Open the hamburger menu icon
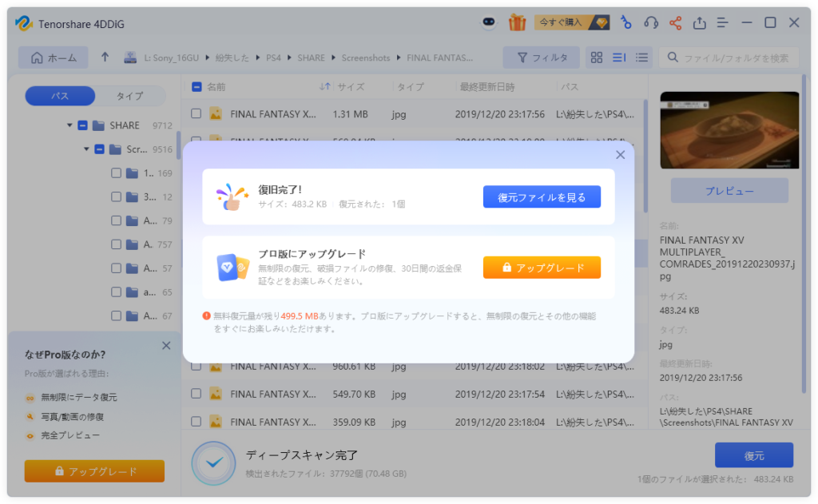This screenshot has height=504, width=818. (x=722, y=22)
